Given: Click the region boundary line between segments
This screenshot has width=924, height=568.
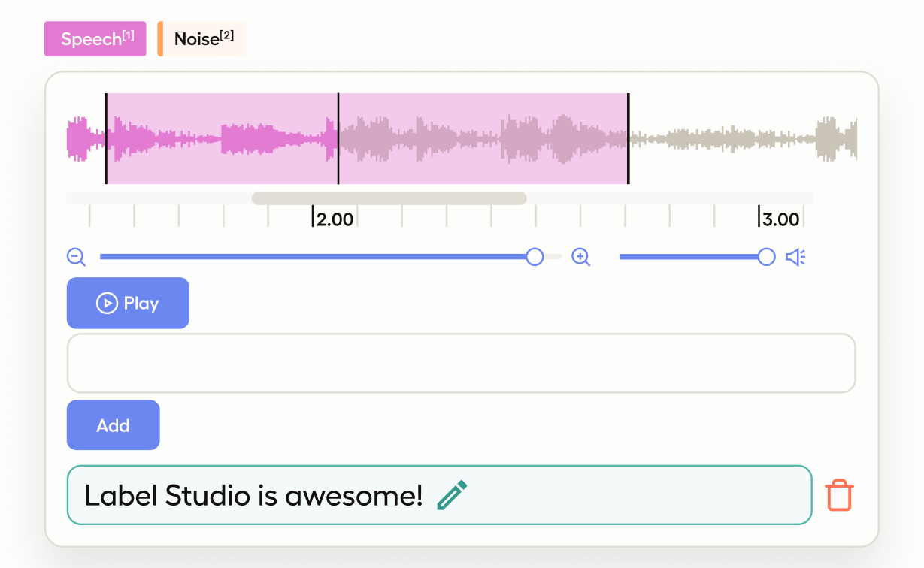Looking at the screenshot, I should [x=338, y=139].
